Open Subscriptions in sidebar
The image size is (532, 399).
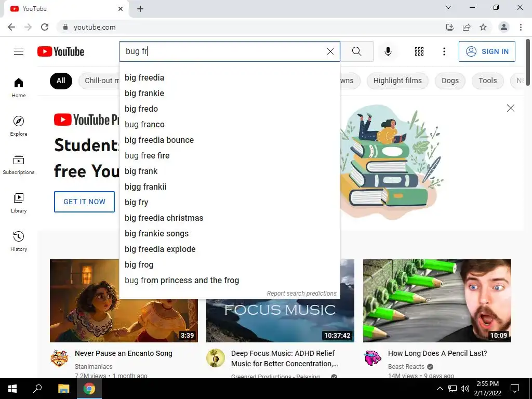coord(19,165)
